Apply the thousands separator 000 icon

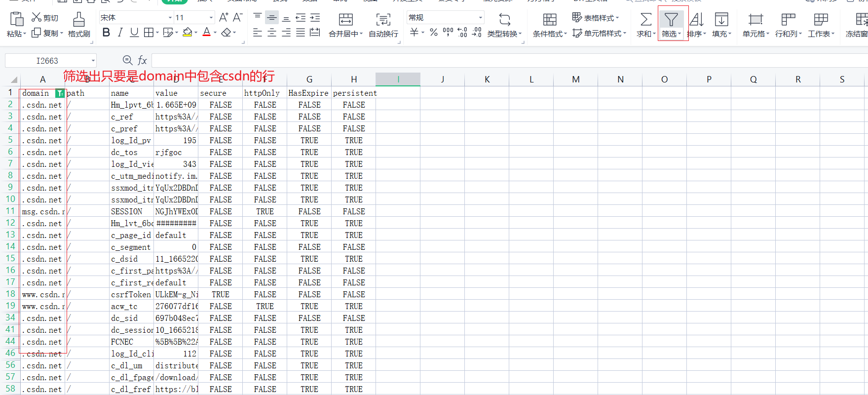448,32
